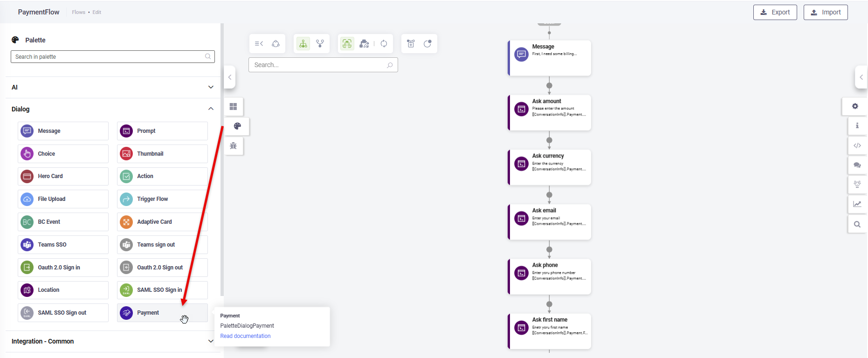Click the info icon on right sidebar
The height and width of the screenshot is (358, 868).
(x=857, y=126)
